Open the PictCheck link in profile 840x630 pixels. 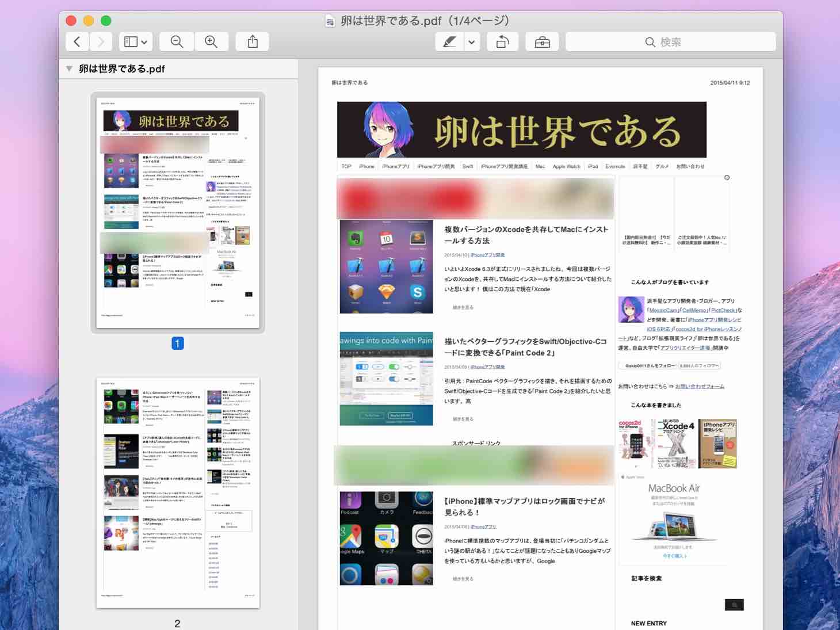coord(724,310)
